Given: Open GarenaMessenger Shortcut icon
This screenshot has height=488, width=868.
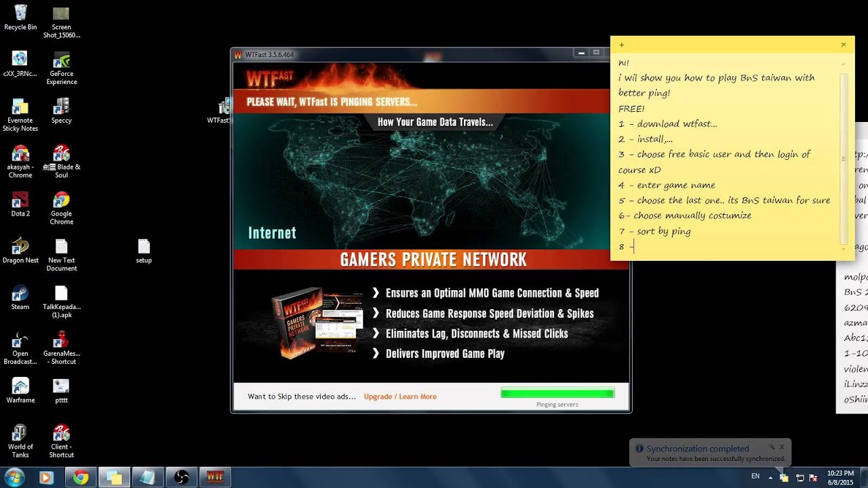Looking at the screenshot, I should pyautogui.click(x=61, y=348).
